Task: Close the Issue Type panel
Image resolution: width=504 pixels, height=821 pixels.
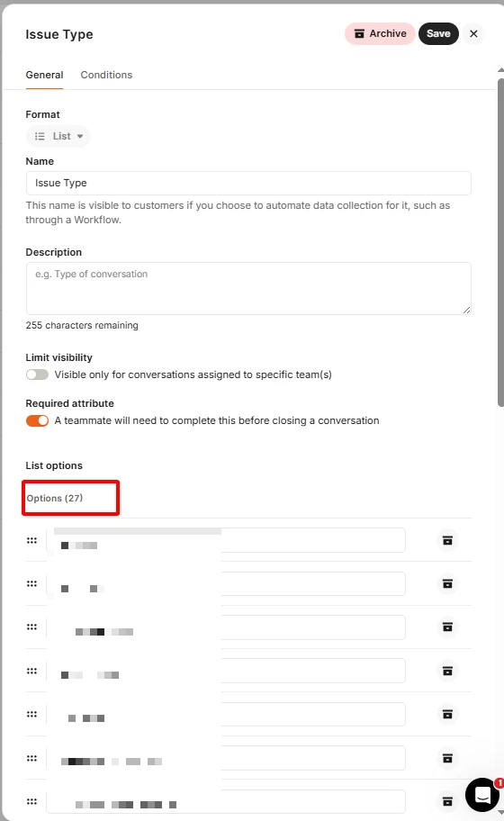Action: coord(473,33)
